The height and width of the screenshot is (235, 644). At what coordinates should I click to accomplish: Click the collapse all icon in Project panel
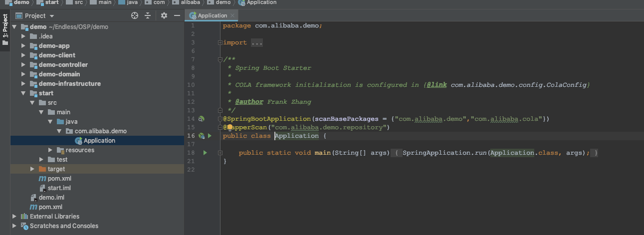(148, 15)
